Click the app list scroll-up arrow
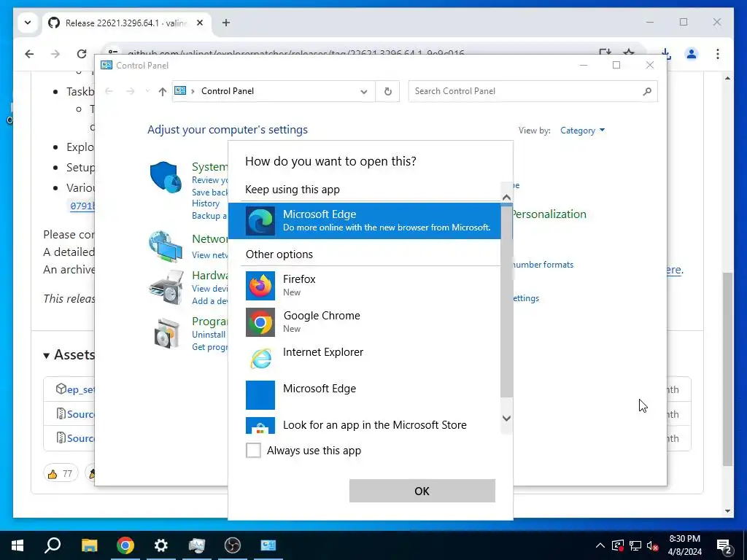This screenshot has height=560, width=747. tap(506, 197)
